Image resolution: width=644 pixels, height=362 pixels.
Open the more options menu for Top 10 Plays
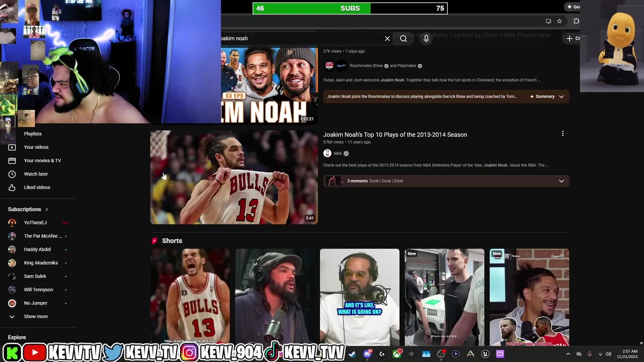[x=562, y=134]
